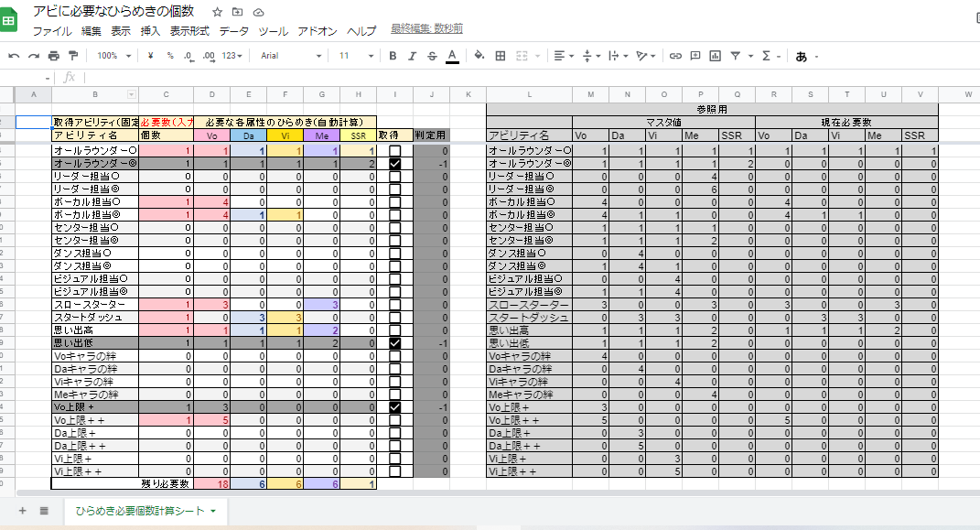Check the 取得 box for オールラウンダー○ row
This screenshot has width=980, height=530.
[x=394, y=151]
